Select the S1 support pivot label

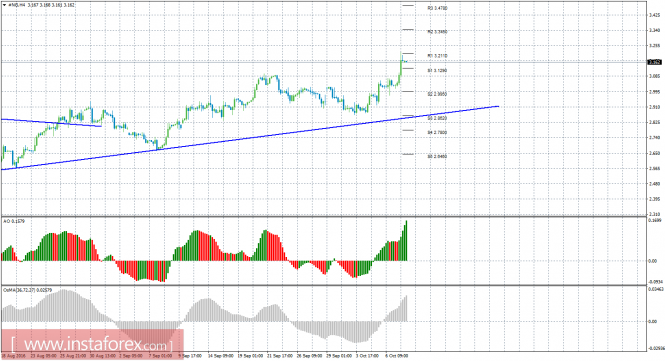click(437, 70)
